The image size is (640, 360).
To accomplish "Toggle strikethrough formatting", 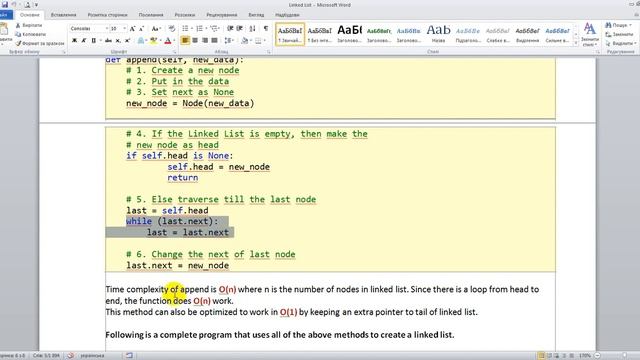I will point(108,40).
